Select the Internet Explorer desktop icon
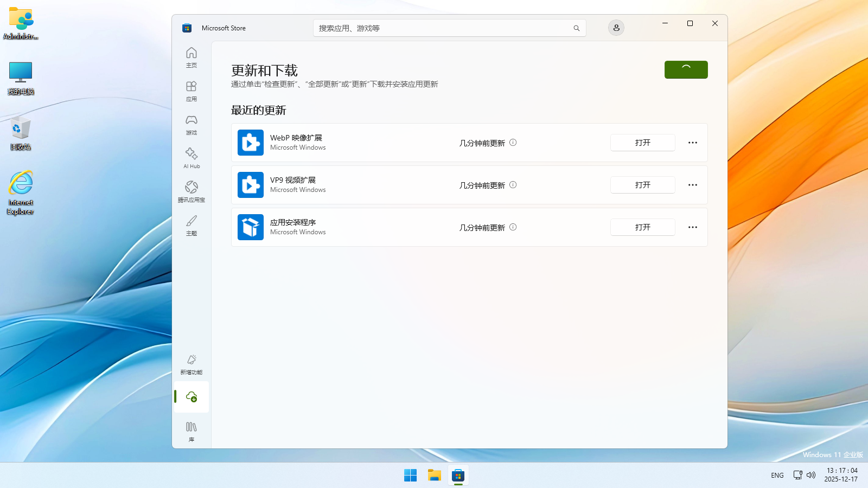 (x=21, y=192)
